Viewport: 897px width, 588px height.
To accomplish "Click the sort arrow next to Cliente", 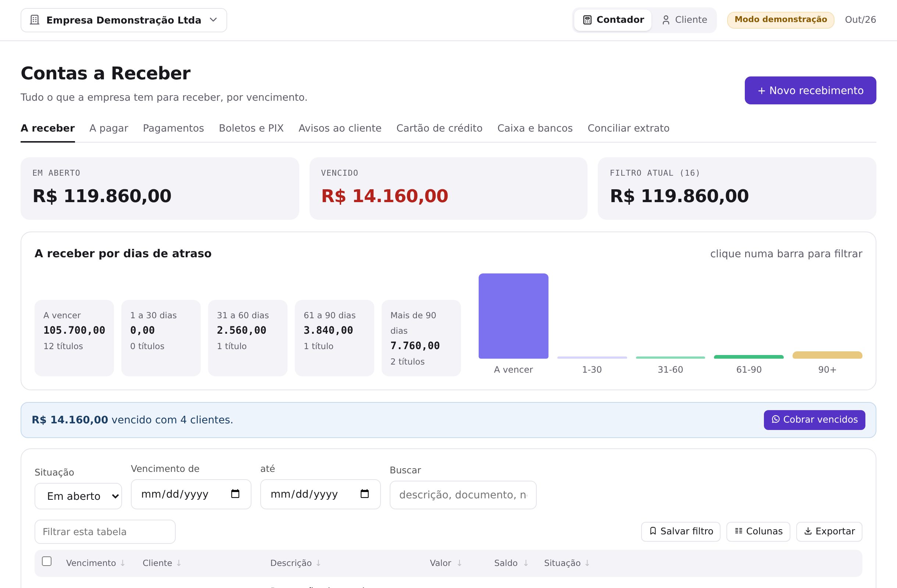I will pos(179,563).
